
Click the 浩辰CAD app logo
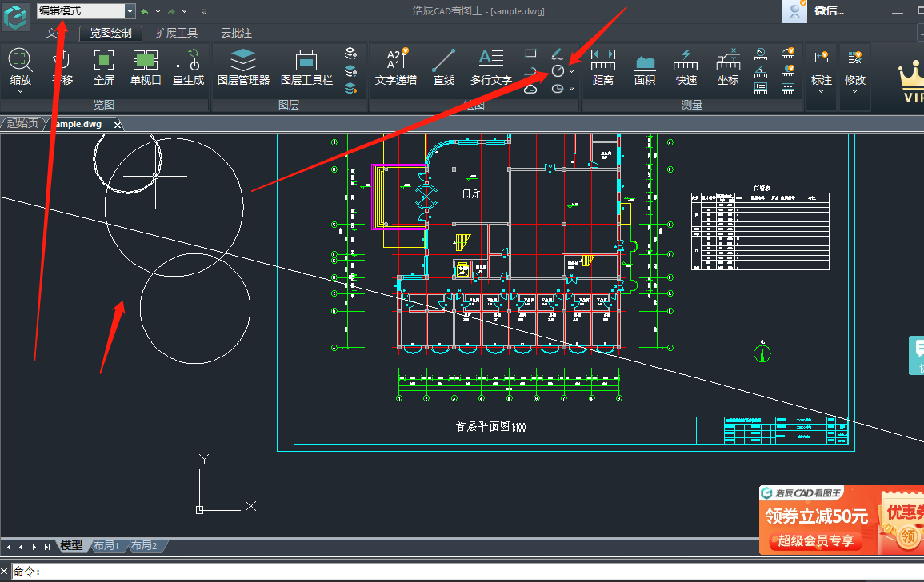15,16
